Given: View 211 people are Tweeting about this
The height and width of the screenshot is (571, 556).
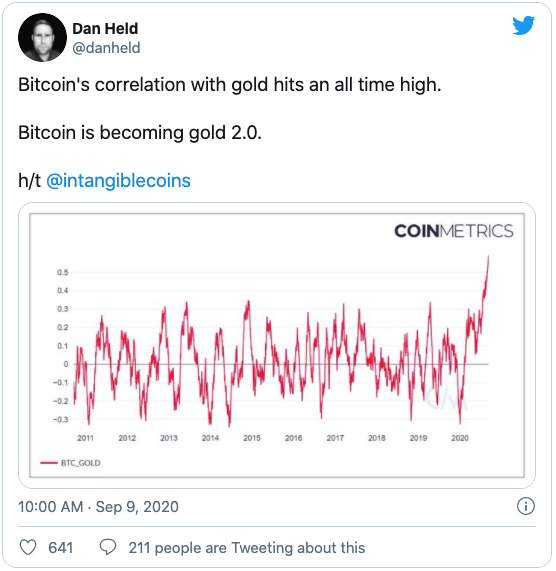Looking at the screenshot, I should point(247,547).
